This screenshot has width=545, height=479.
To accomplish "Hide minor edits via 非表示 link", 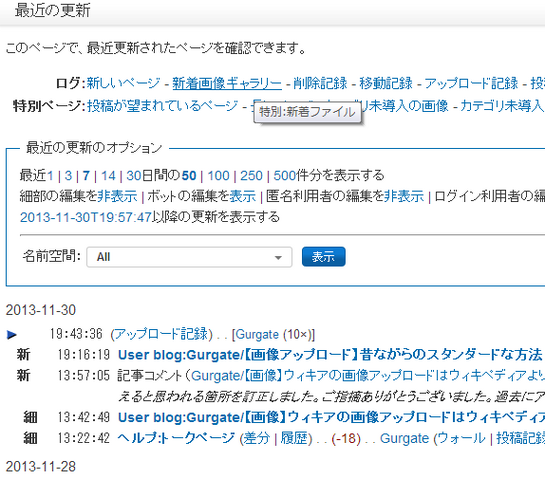I will (117, 196).
